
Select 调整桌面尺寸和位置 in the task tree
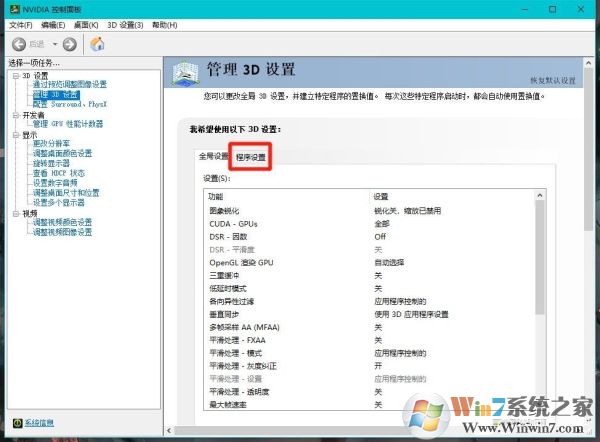click(x=66, y=193)
